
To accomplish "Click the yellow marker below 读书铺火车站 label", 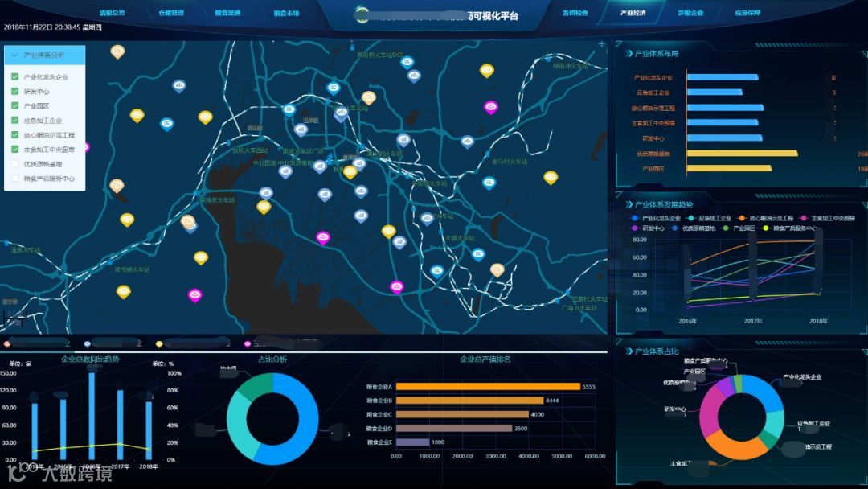I will coord(124,291).
